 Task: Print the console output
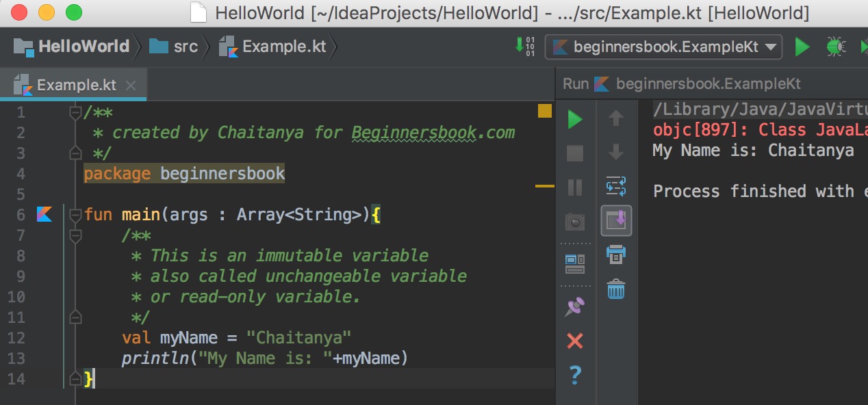[x=616, y=254]
